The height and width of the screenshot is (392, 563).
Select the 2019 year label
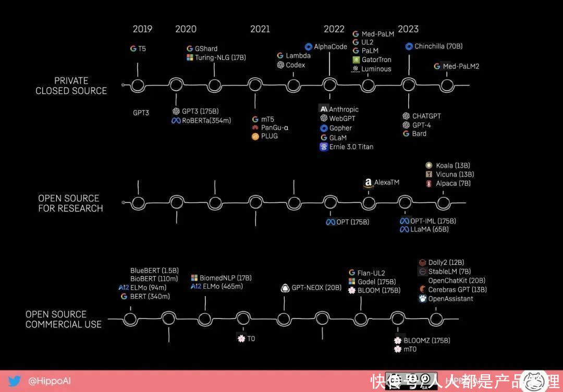point(142,29)
